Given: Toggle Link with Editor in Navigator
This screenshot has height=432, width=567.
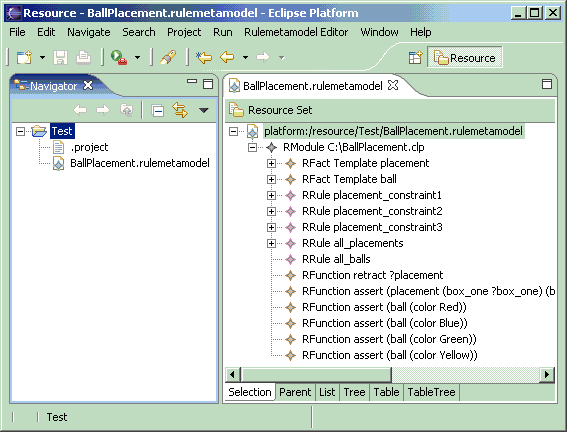Looking at the screenshot, I should 180,110.
